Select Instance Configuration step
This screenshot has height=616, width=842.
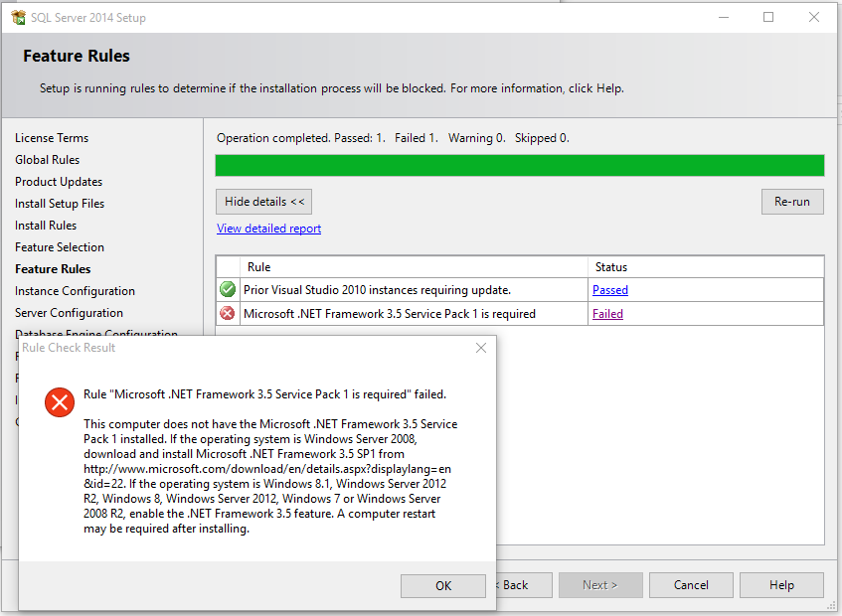75,290
